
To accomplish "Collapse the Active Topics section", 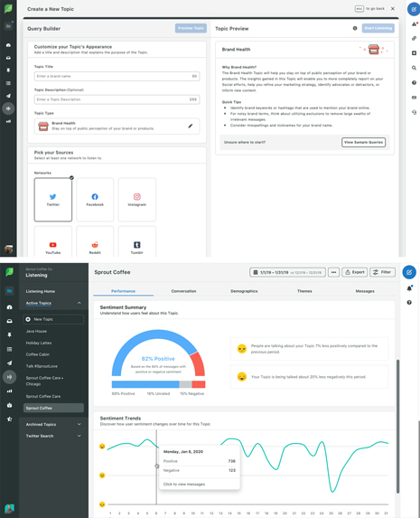I will [x=79, y=303].
